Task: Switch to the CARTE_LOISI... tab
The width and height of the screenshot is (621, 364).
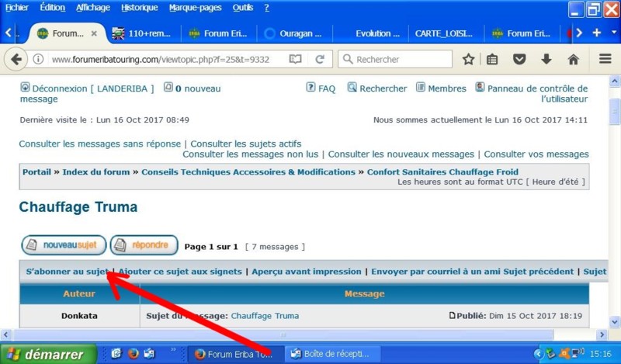Action: (x=440, y=33)
